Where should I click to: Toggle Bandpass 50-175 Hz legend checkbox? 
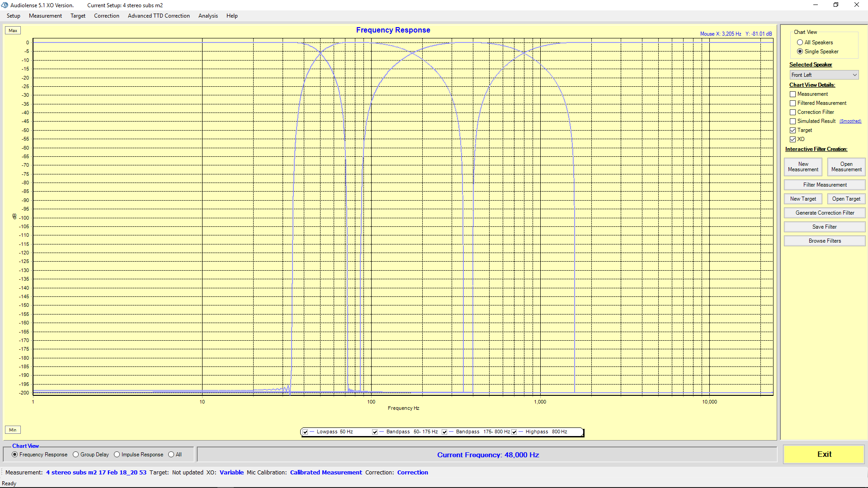coord(375,432)
